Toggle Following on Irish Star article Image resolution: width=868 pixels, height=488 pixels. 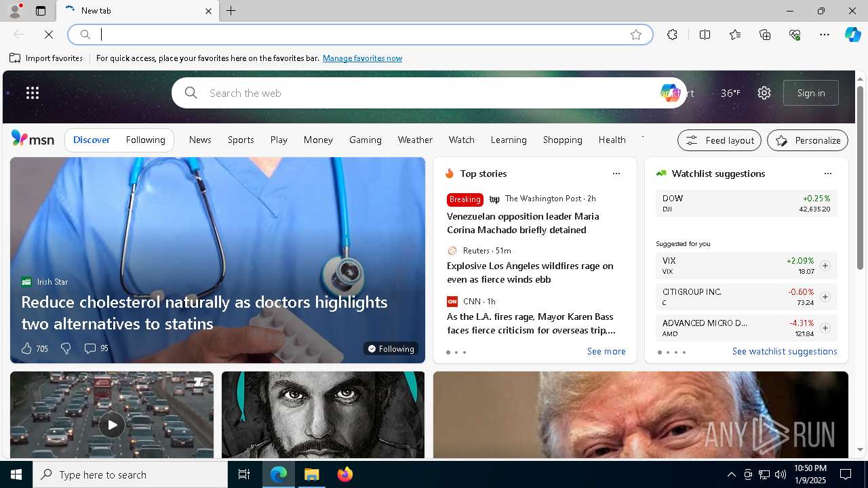[x=391, y=348]
